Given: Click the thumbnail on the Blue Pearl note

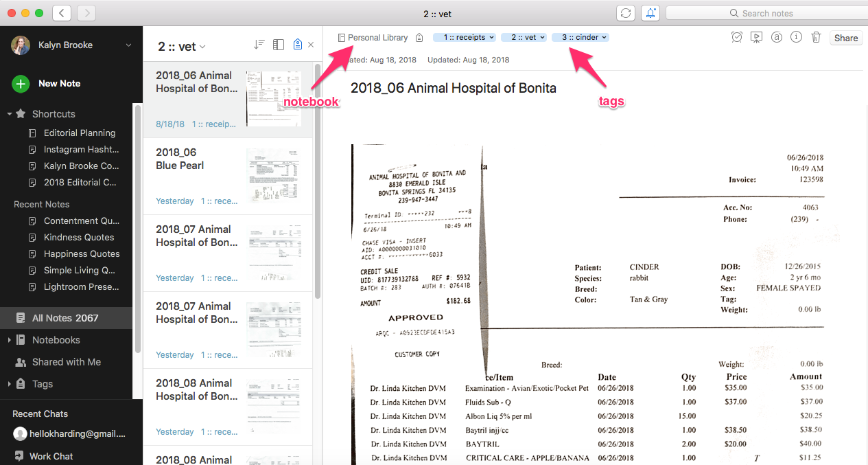Looking at the screenshot, I should [x=273, y=174].
